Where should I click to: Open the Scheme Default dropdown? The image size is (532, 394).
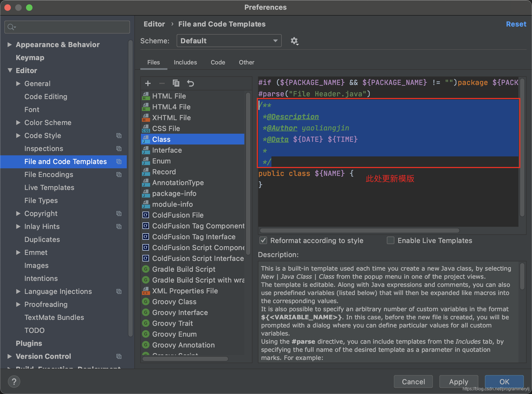point(229,41)
